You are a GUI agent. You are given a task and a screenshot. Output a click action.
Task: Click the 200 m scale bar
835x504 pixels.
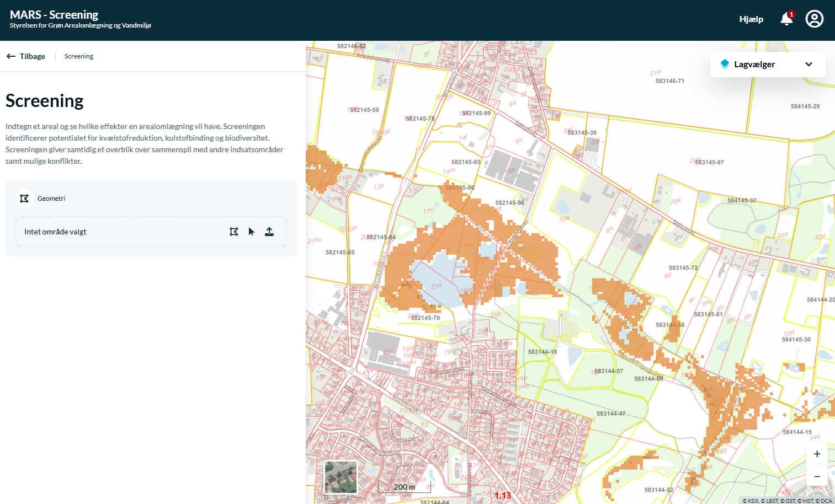(405, 487)
